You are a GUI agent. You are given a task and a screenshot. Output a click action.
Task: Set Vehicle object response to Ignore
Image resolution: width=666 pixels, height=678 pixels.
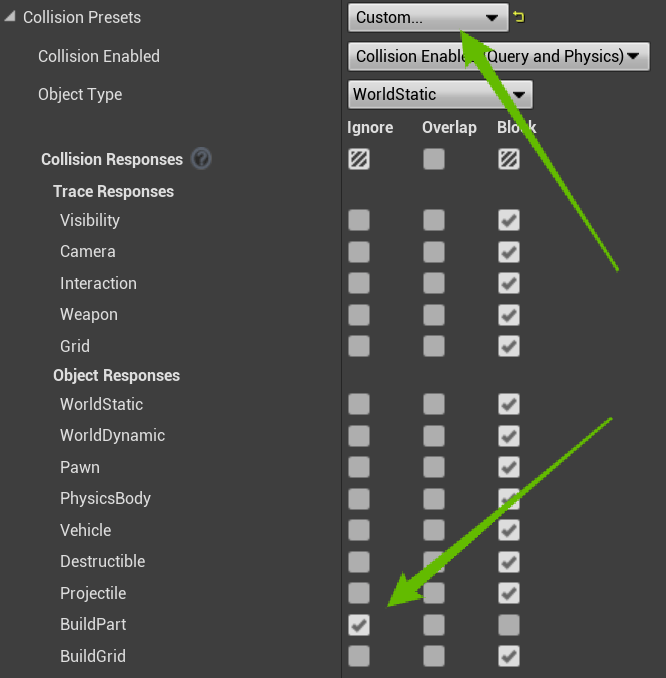pyautogui.click(x=359, y=531)
